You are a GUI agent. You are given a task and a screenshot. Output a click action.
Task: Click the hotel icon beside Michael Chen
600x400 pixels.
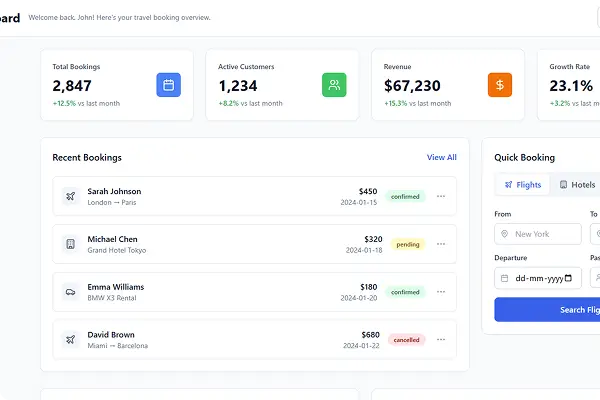70,244
